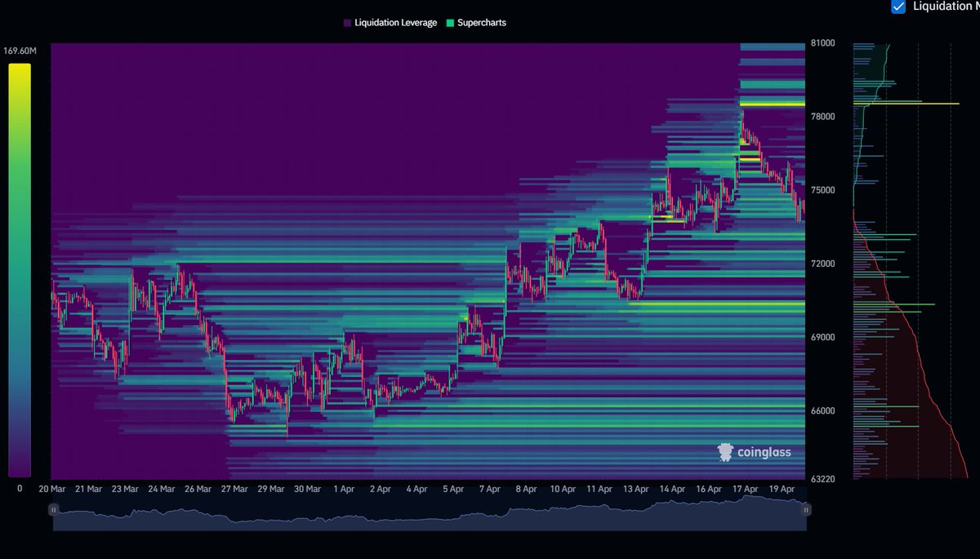Click the 13 Apr date label
The height and width of the screenshot is (559, 980).
(635, 490)
